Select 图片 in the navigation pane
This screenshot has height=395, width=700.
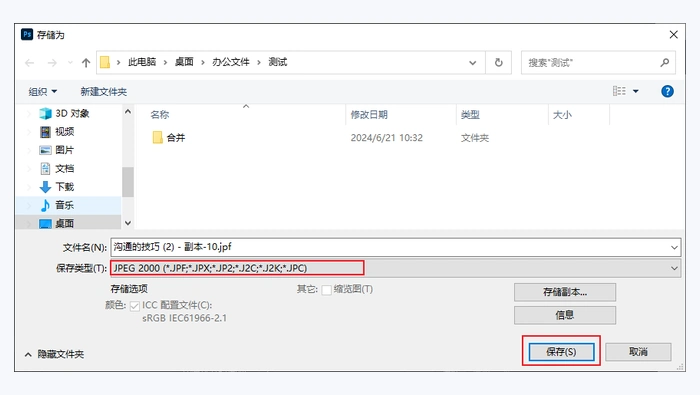click(64, 150)
